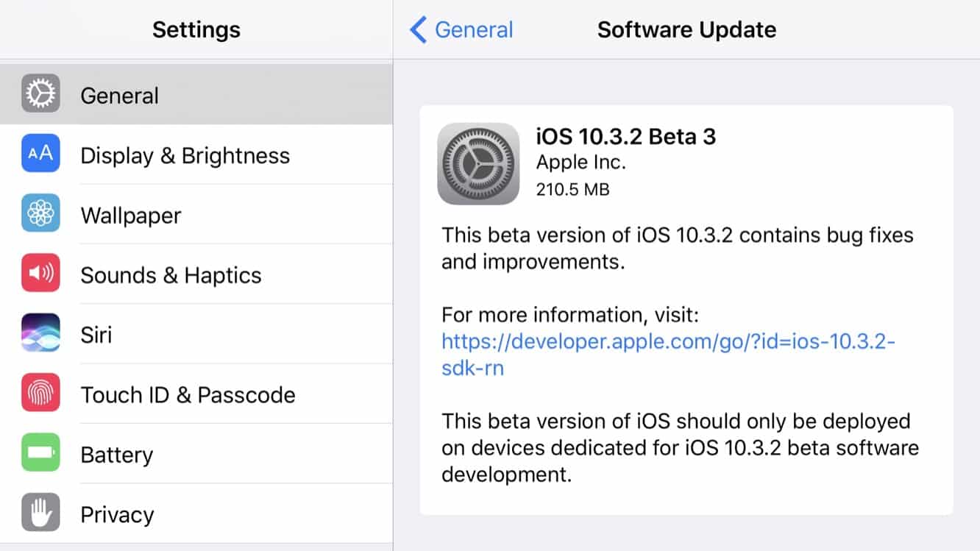The height and width of the screenshot is (551, 980).
Task: Open the Privacy settings row
Action: 117,515
